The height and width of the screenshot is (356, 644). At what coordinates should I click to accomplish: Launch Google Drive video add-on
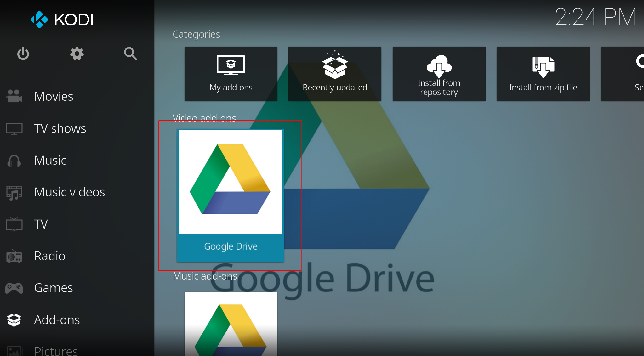pos(230,195)
